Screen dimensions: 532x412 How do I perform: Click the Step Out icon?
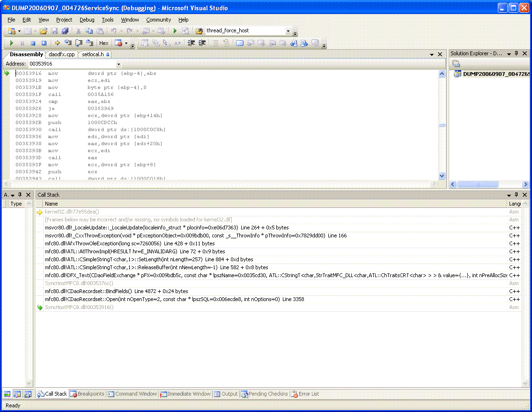90,43
